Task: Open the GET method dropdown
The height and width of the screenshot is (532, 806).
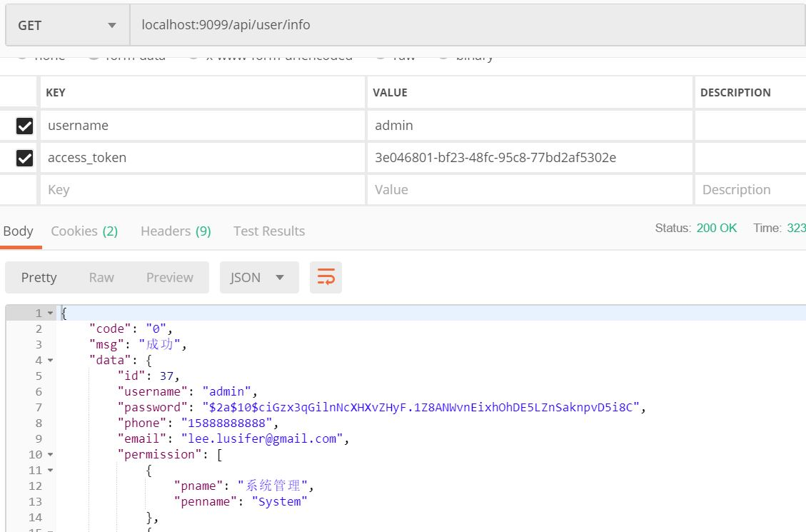Action: (x=67, y=25)
